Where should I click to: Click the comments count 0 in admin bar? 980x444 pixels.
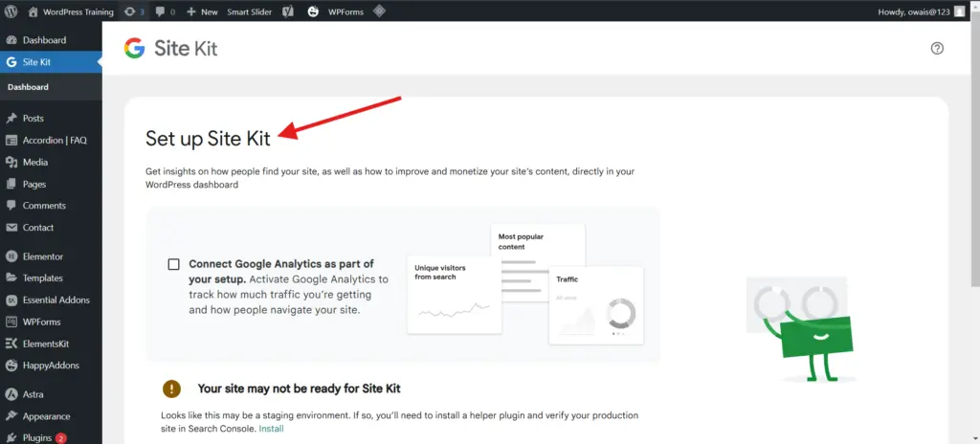(172, 11)
